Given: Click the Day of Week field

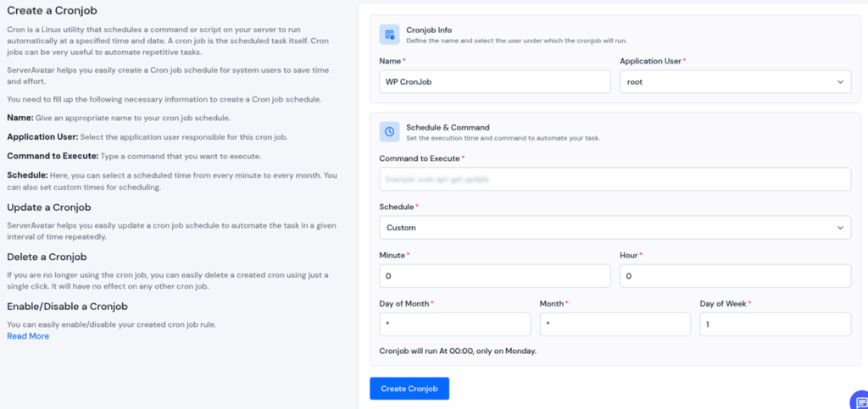Looking at the screenshot, I should coord(775,324).
